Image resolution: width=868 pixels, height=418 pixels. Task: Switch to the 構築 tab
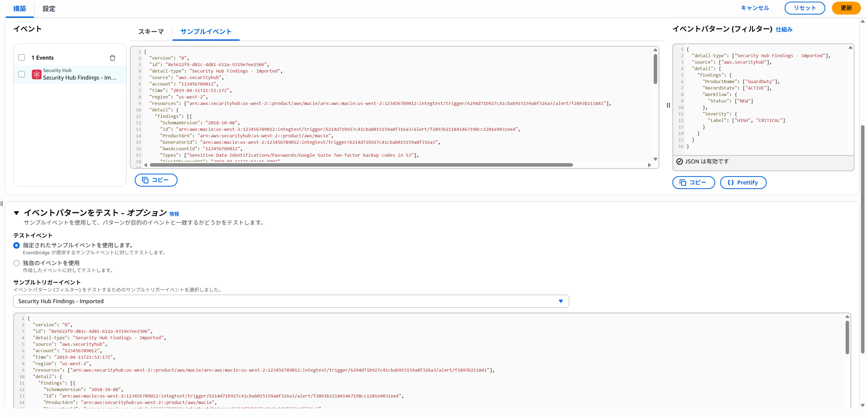click(x=19, y=9)
